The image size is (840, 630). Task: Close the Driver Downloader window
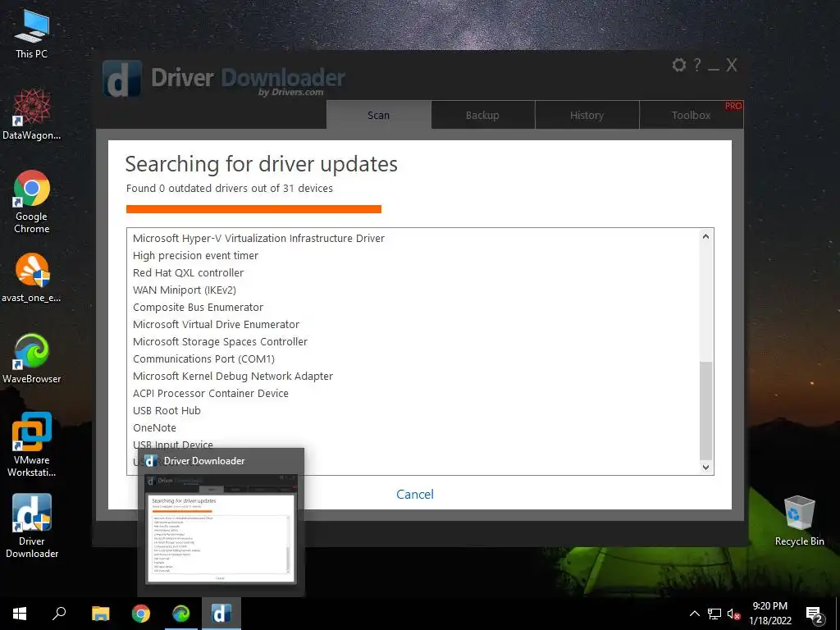[x=732, y=66]
